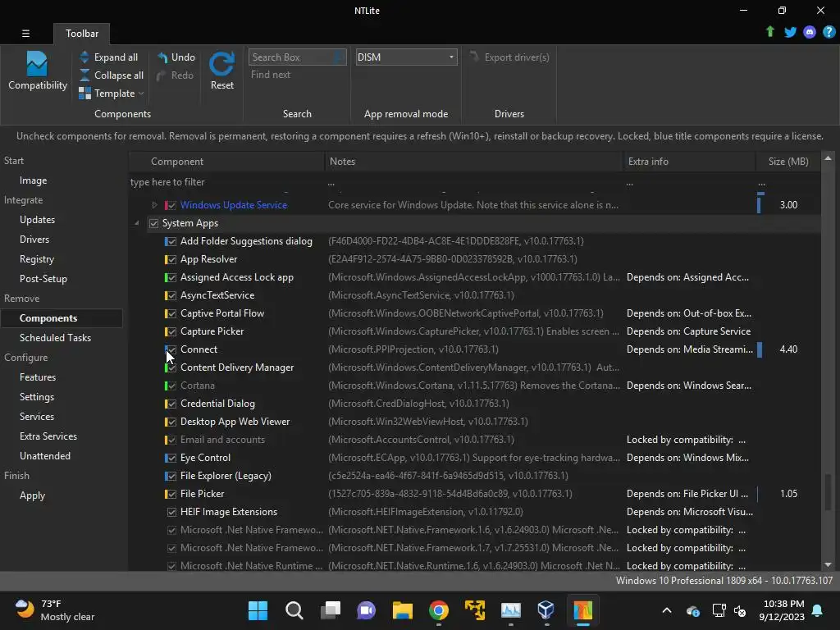This screenshot has height=630, width=840.
Task: Sort by Extra info column header
Action: coord(689,162)
